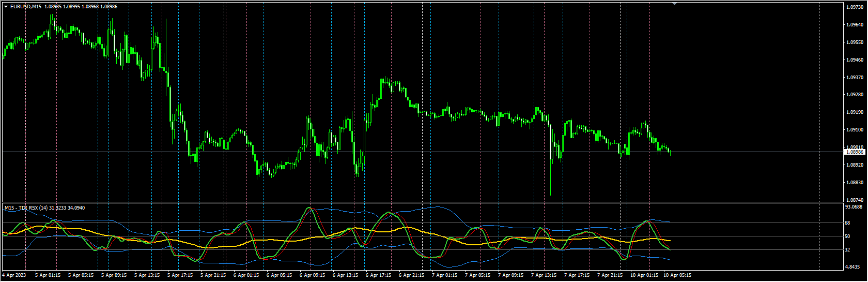The image size is (868, 282).
Task: Click price scale value 1.09460
Action: click(856, 60)
